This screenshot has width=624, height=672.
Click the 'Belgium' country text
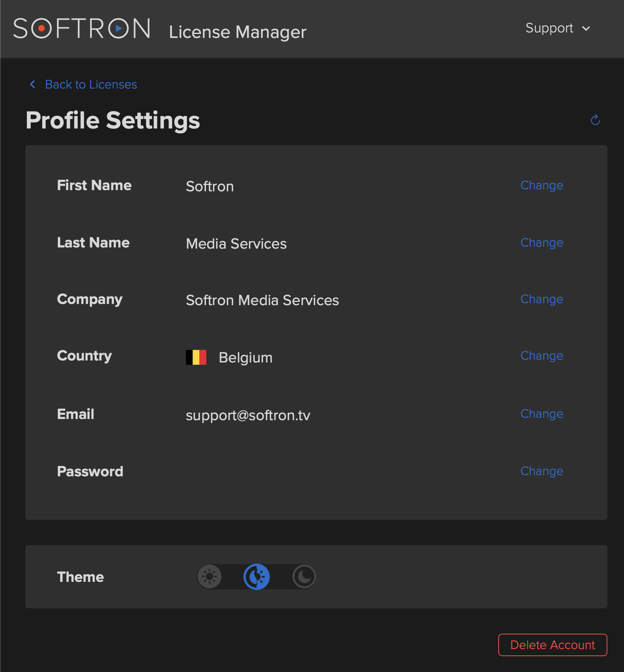click(x=246, y=358)
